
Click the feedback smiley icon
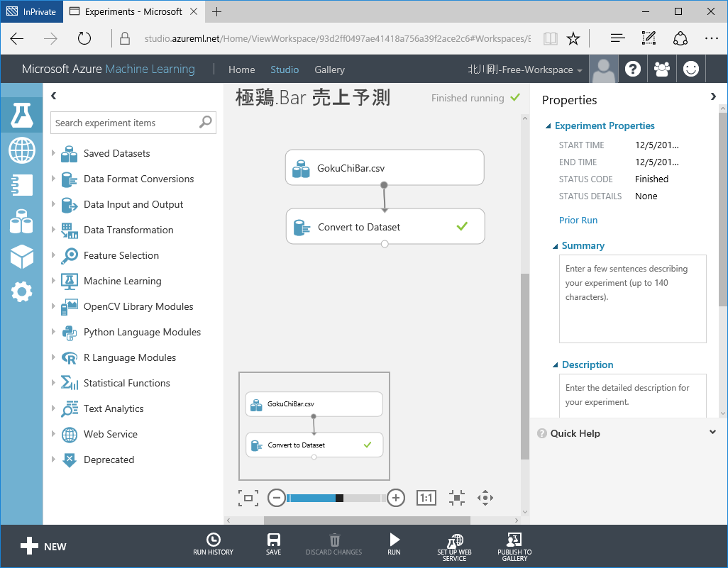691,69
